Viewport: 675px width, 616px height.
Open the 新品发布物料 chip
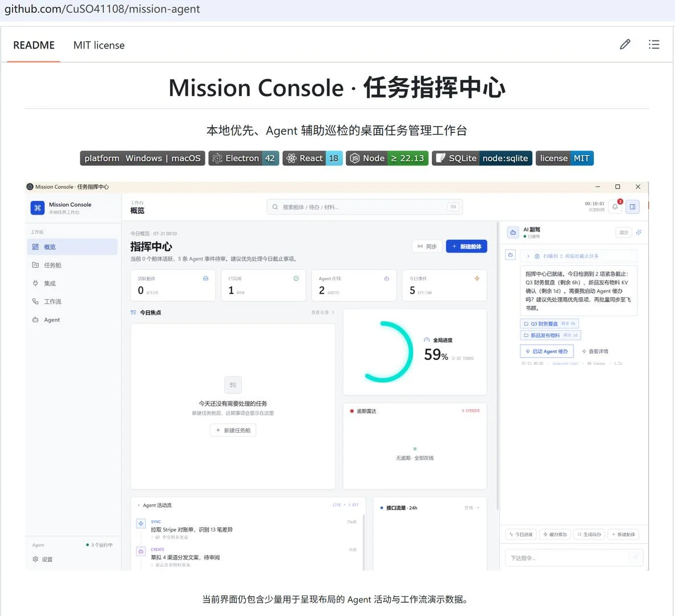click(x=551, y=335)
